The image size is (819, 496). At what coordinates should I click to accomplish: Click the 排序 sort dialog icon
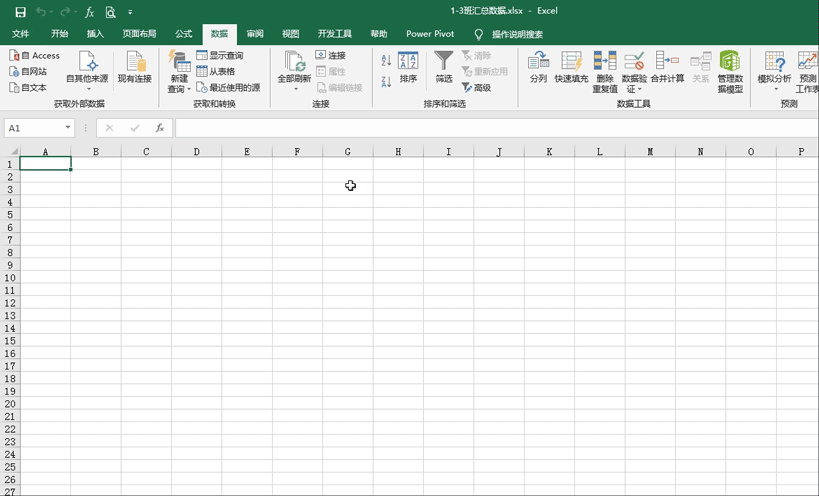[408, 61]
